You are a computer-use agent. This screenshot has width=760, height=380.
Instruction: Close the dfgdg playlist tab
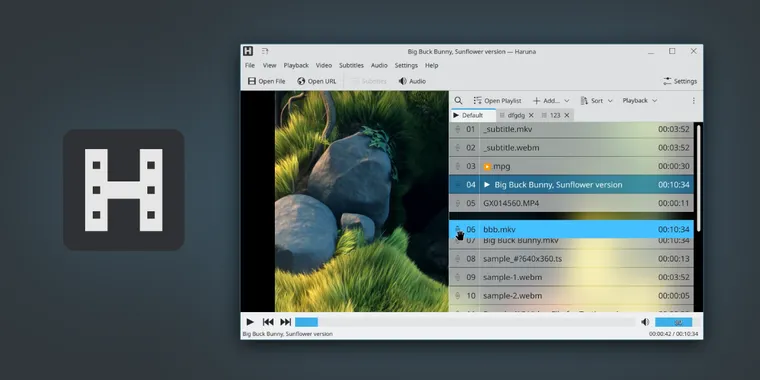point(531,115)
